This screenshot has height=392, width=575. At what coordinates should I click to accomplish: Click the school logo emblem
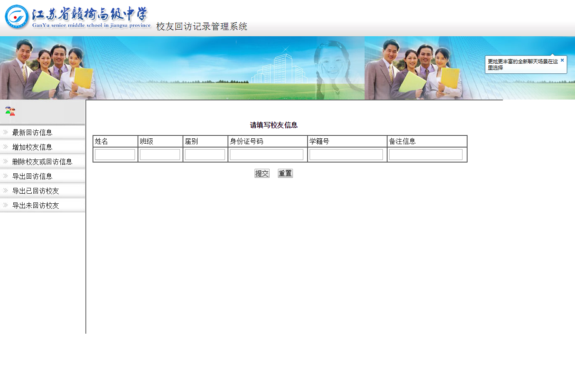[17, 17]
